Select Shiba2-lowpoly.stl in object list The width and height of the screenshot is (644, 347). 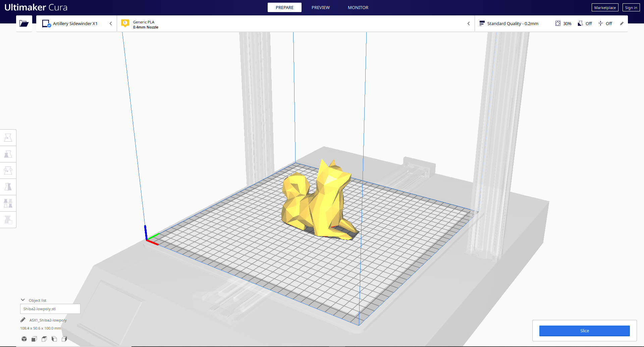(50, 309)
